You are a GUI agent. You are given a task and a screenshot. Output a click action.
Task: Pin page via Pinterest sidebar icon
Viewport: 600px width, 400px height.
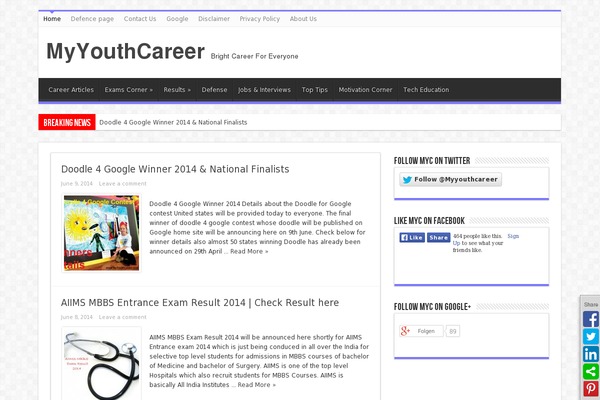point(591,389)
